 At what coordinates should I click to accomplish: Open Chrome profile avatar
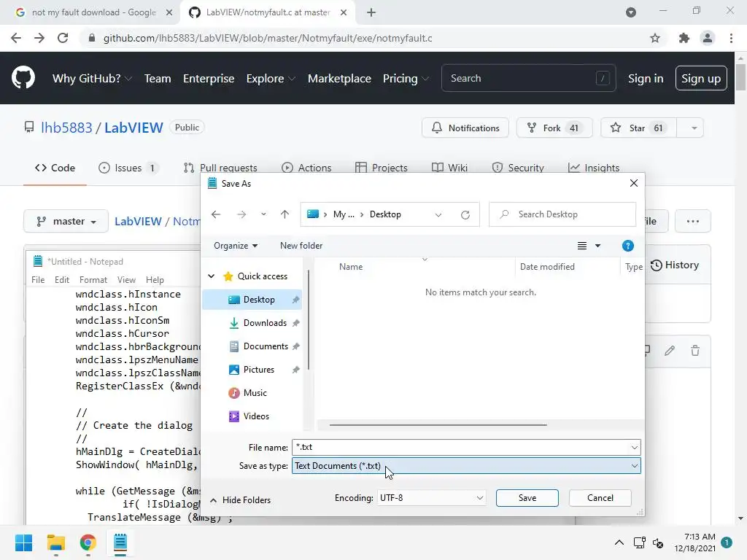708,38
